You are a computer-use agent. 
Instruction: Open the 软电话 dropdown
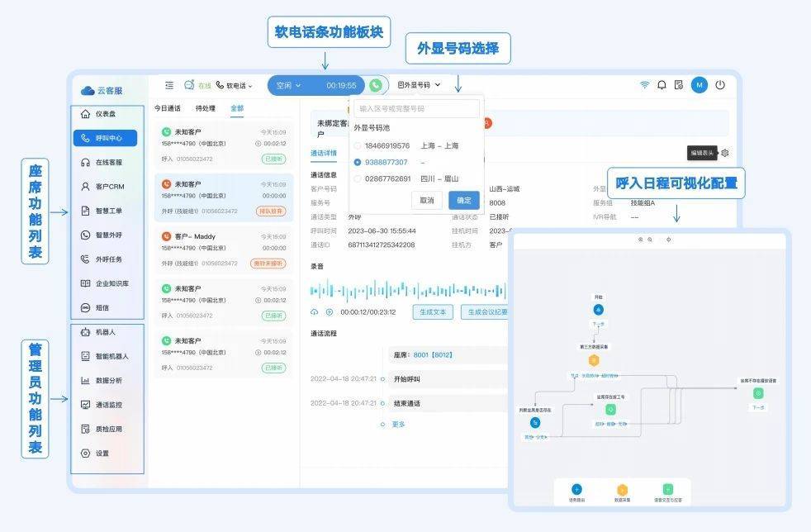tap(235, 85)
